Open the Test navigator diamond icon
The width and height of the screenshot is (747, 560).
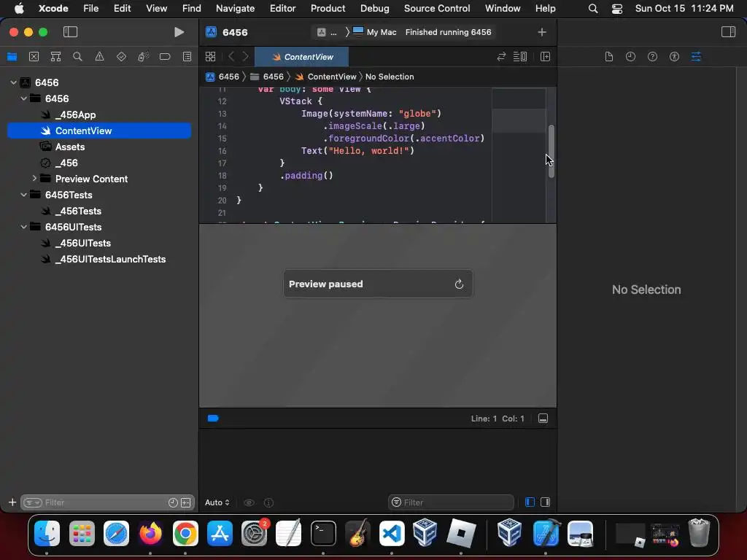click(x=122, y=57)
